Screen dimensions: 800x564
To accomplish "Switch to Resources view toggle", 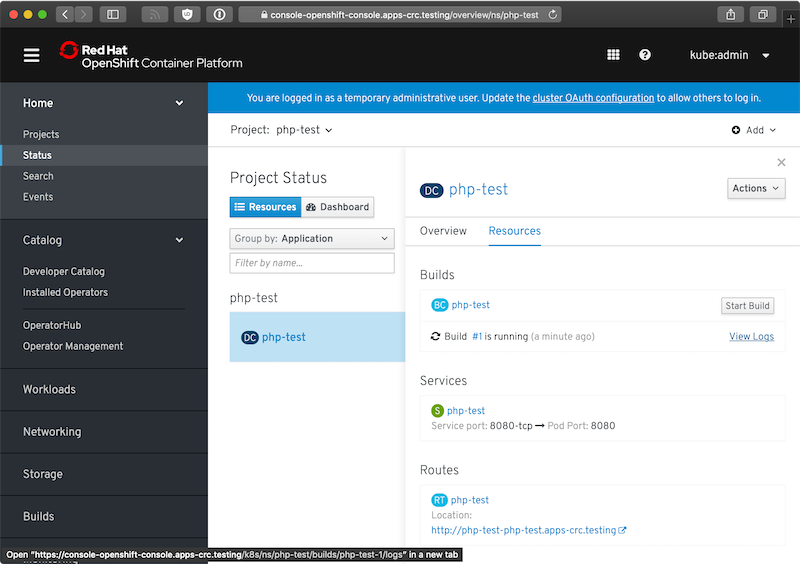I will coord(265,207).
